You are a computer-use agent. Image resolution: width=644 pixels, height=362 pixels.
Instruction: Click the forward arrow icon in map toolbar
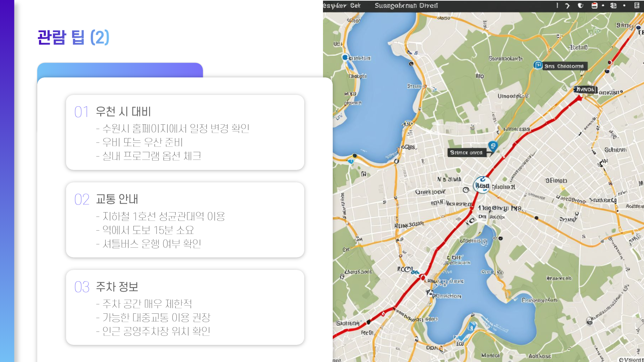[x=568, y=6]
